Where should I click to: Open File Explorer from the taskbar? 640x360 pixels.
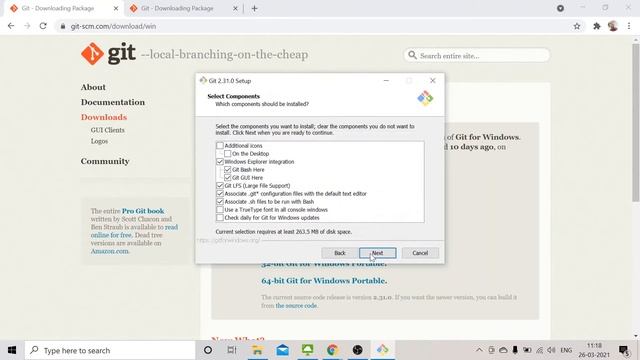tap(257, 350)
